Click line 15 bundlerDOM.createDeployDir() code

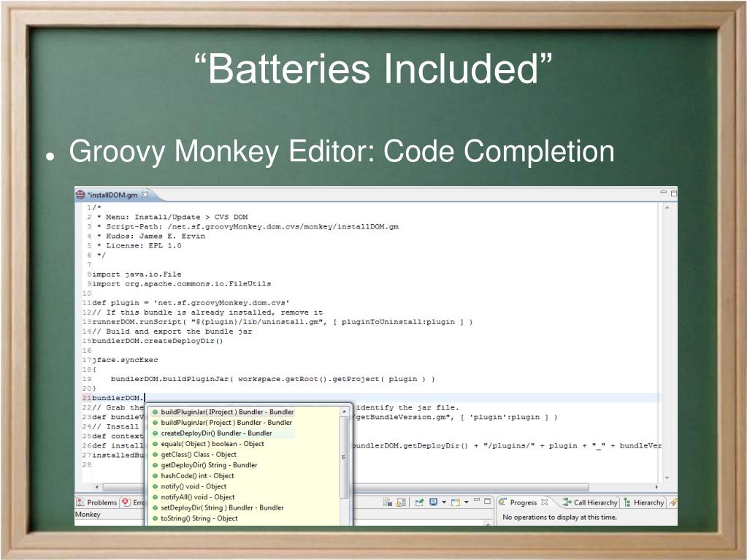(157, 342)
